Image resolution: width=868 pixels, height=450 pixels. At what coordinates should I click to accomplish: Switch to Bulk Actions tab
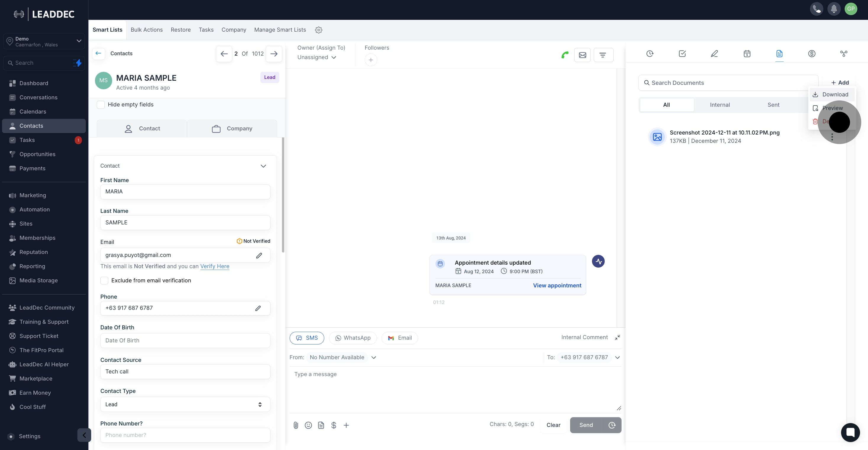tap(146, 30)
